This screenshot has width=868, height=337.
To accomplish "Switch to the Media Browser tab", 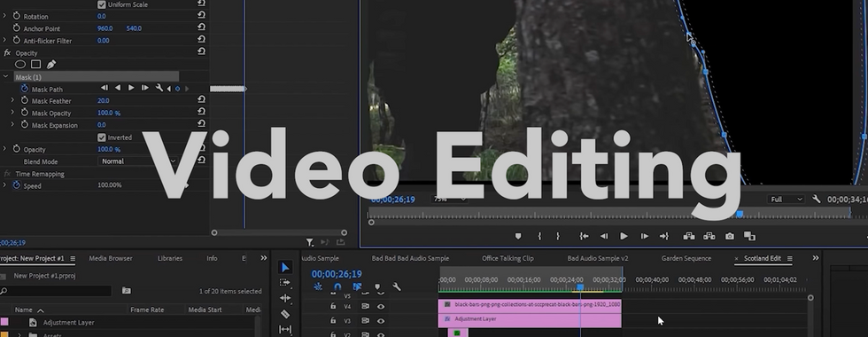I will click(x=111, y=258).
